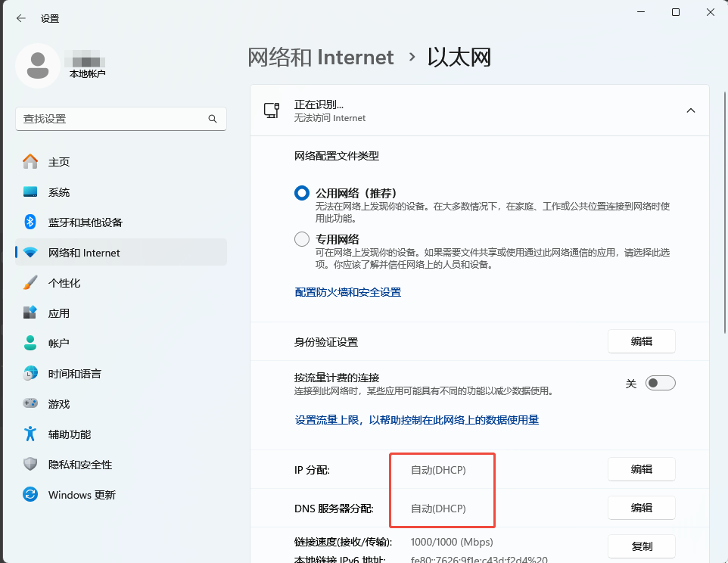
Task: Maximize the Settings window
Action: tap(676, 12)
